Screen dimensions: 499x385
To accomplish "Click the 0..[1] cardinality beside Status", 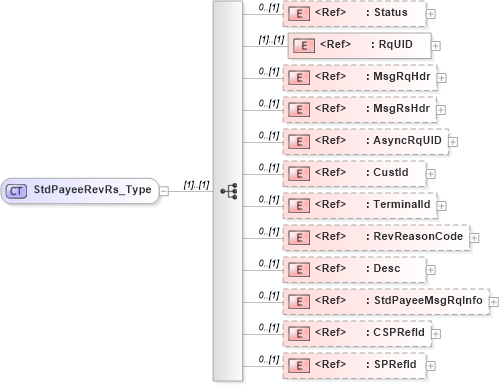I will click(x=269, y=8).
